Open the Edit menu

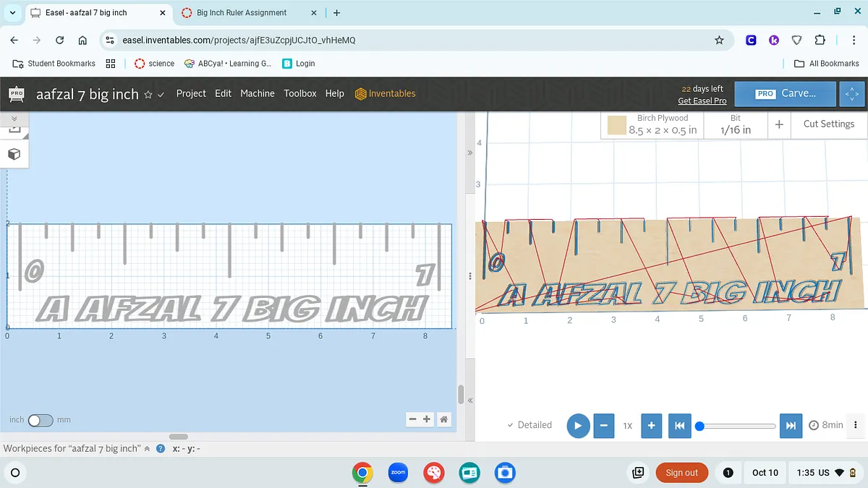pyautogui.click(x=224, y=93)
